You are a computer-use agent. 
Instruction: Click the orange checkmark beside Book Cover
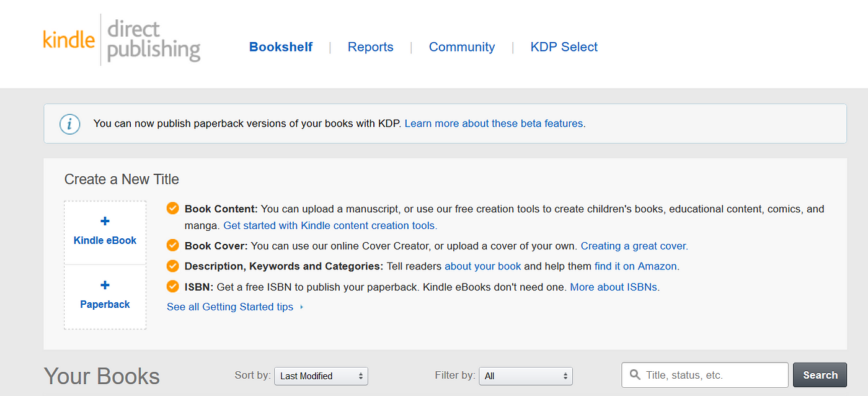173,245
